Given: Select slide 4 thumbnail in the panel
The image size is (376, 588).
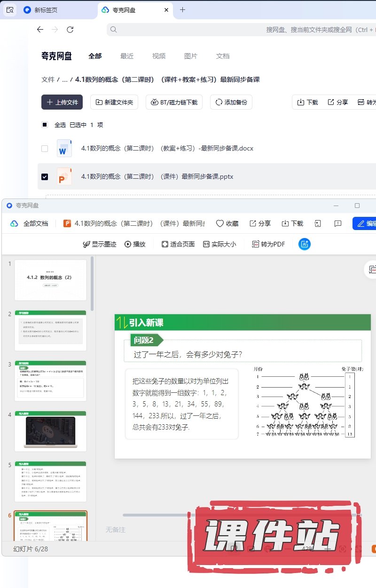Looking at the screenshot, I should coord(51,430).
